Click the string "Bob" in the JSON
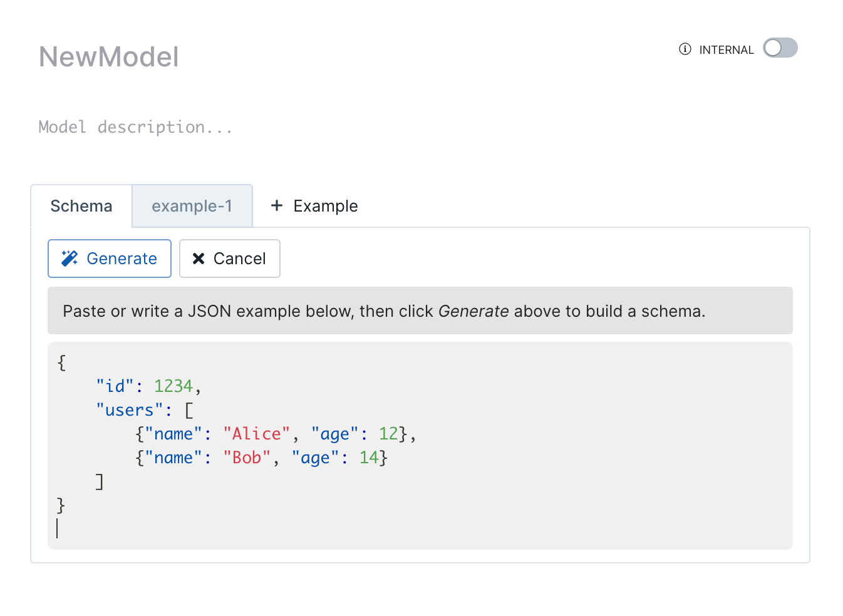Image resolution: width=843 pixels, height=616 pixels. click(x=247, y=458)
